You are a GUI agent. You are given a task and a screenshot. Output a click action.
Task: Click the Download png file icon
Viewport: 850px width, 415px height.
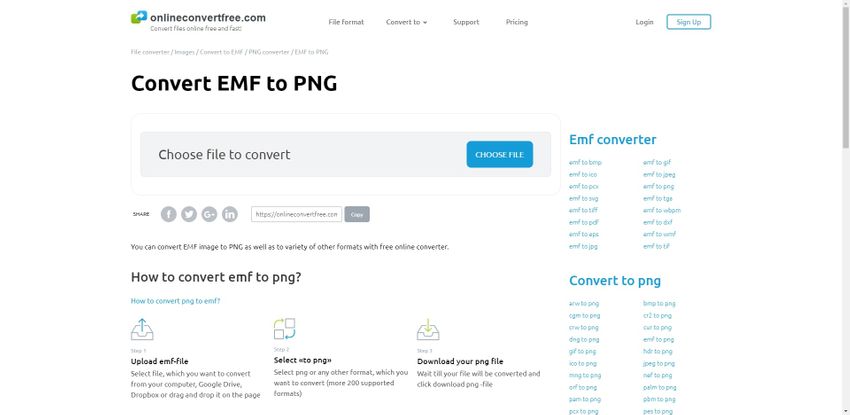point(428,329)
